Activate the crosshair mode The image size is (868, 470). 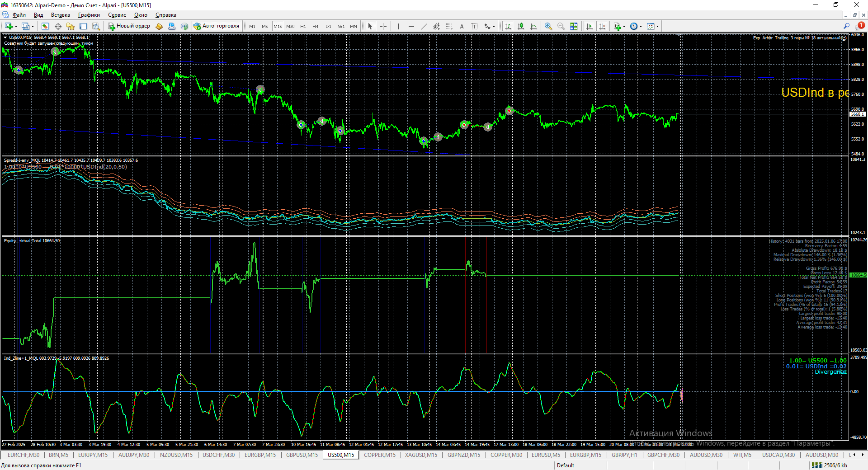pos(383,26)
